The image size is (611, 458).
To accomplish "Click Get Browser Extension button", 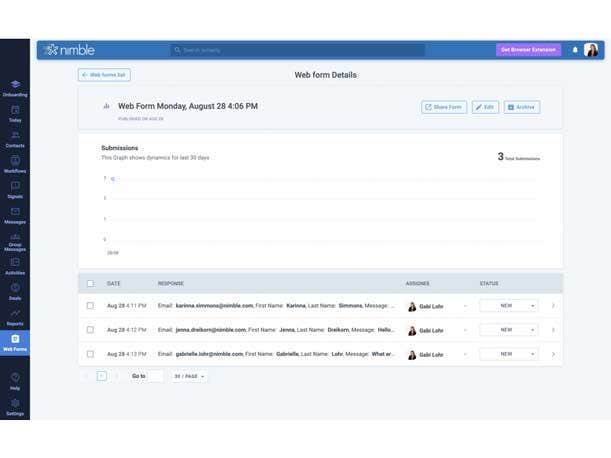I will click(x=529, y=50).
